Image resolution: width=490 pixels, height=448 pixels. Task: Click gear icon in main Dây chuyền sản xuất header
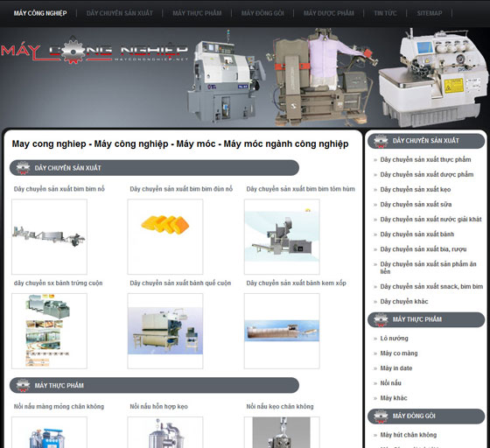pos(23,168)
